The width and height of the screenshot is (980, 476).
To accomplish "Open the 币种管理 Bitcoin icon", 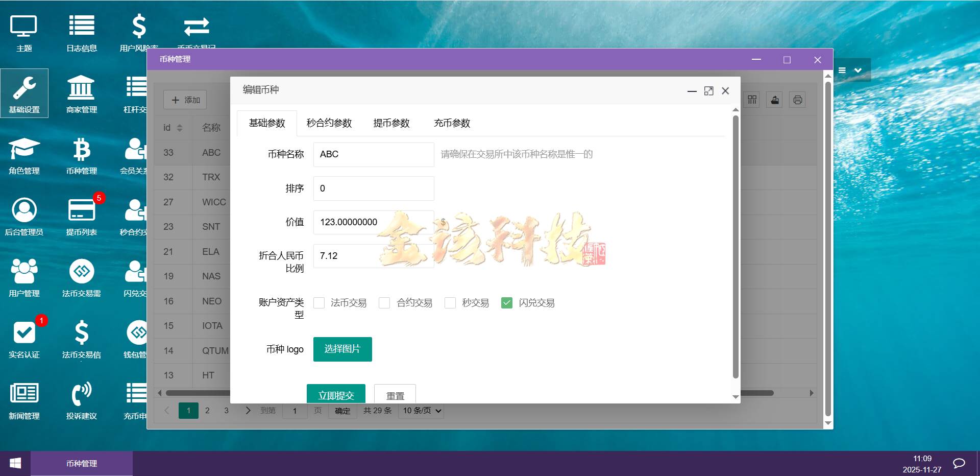I will 81,155.
